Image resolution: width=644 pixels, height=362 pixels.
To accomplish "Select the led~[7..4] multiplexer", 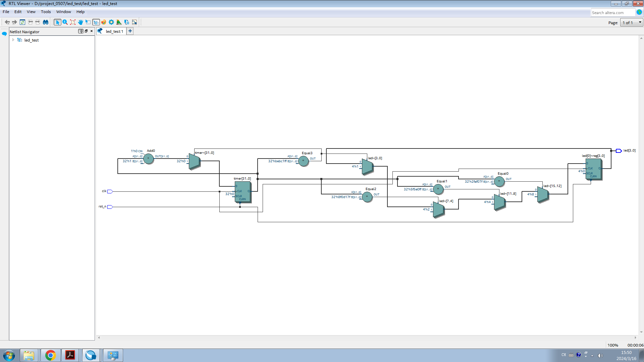I will (439, 210).
